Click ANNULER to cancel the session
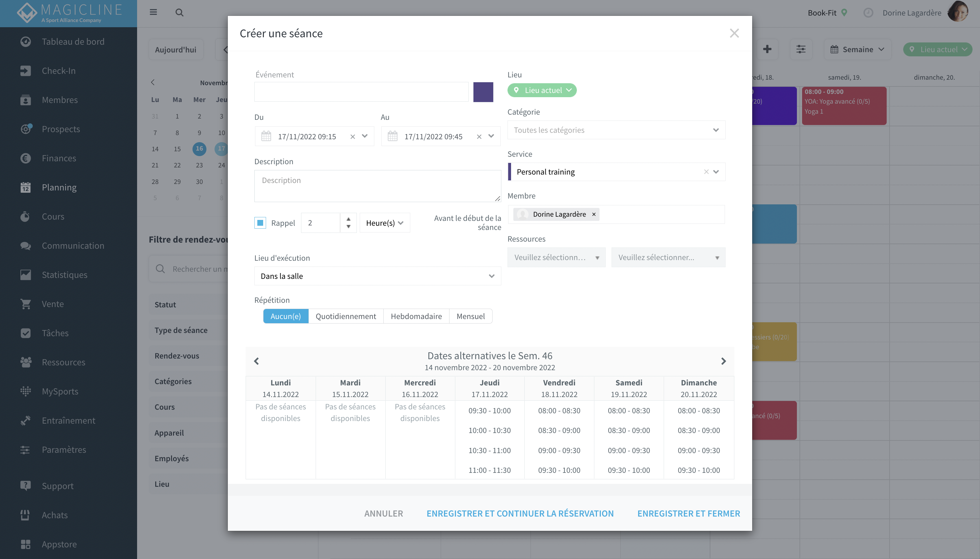Image resolution: width=980 pixels, height=559 pixels. tap(383, 513)
